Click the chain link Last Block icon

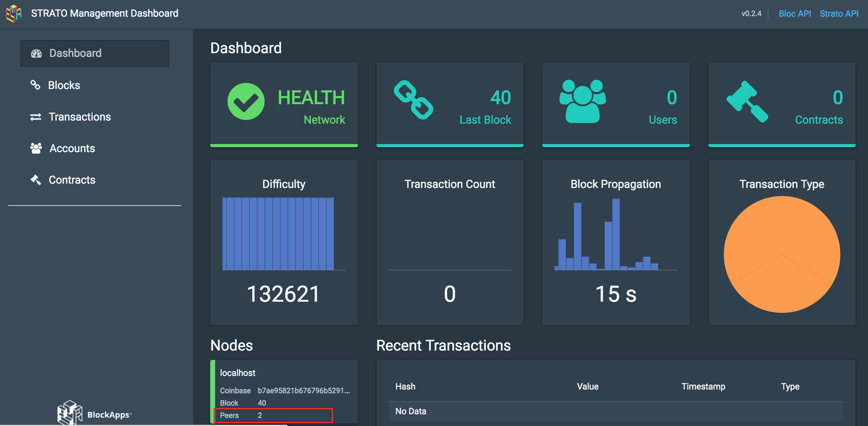tap(414, 100)
